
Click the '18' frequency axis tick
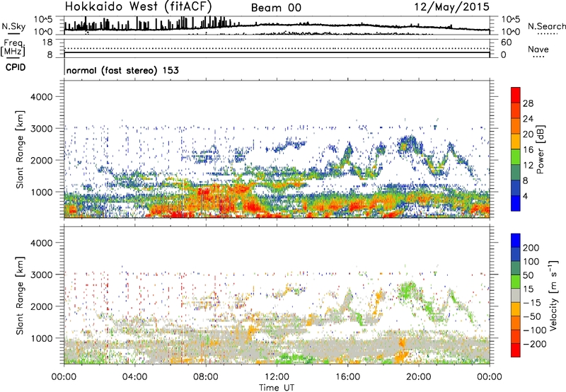coord(47,42)
